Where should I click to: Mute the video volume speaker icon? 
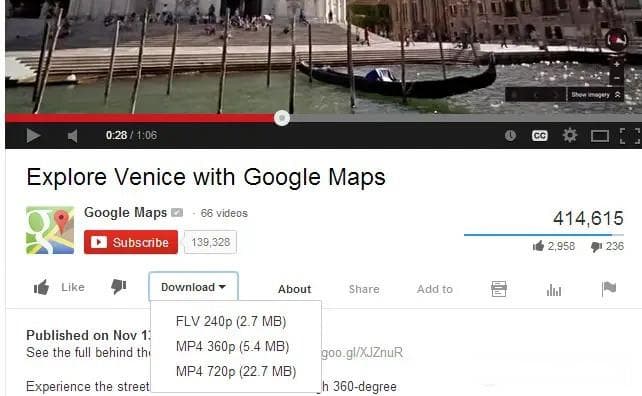coord(72,136)
